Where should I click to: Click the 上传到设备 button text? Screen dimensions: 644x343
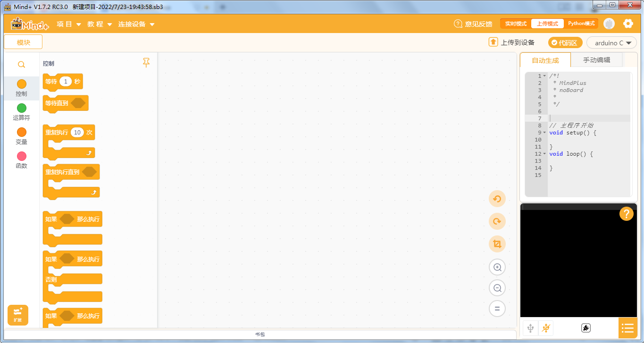pos(518,42)
